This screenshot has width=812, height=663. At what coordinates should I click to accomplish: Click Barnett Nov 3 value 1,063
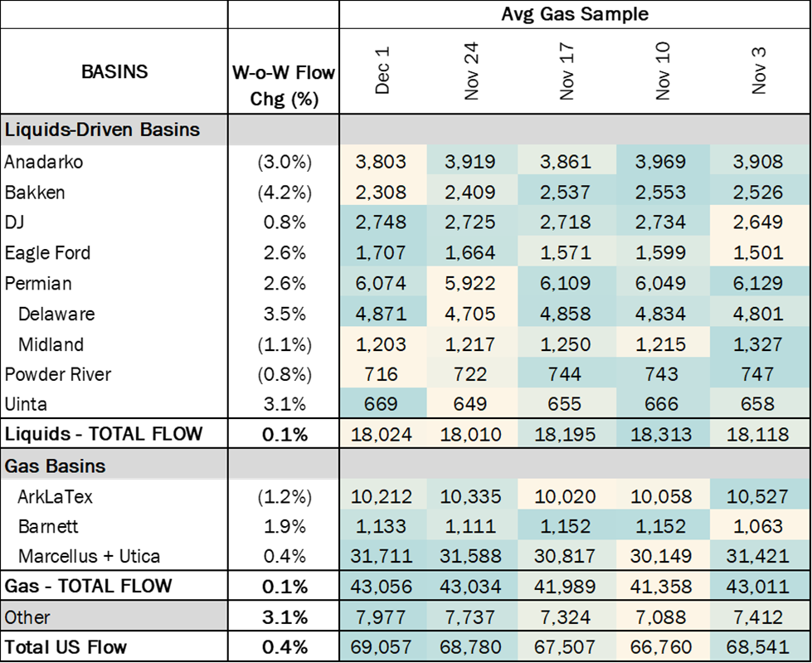(x=758, y=527)
